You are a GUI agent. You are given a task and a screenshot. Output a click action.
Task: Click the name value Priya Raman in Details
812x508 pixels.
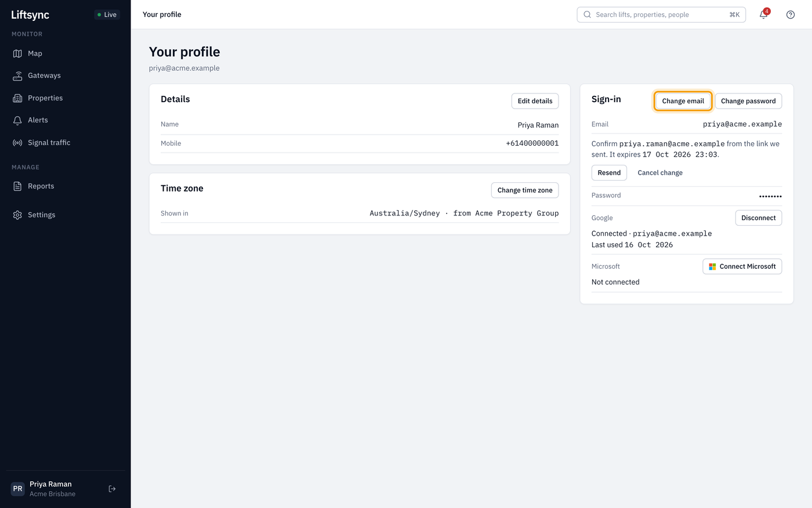[538, 125]
